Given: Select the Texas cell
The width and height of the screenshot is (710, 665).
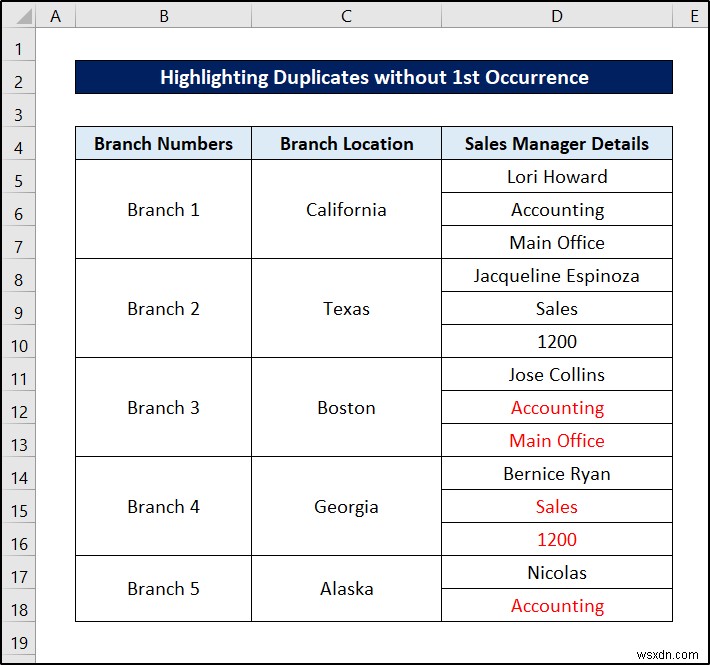Looking at the screenshot, I should (x=346, y=309).
